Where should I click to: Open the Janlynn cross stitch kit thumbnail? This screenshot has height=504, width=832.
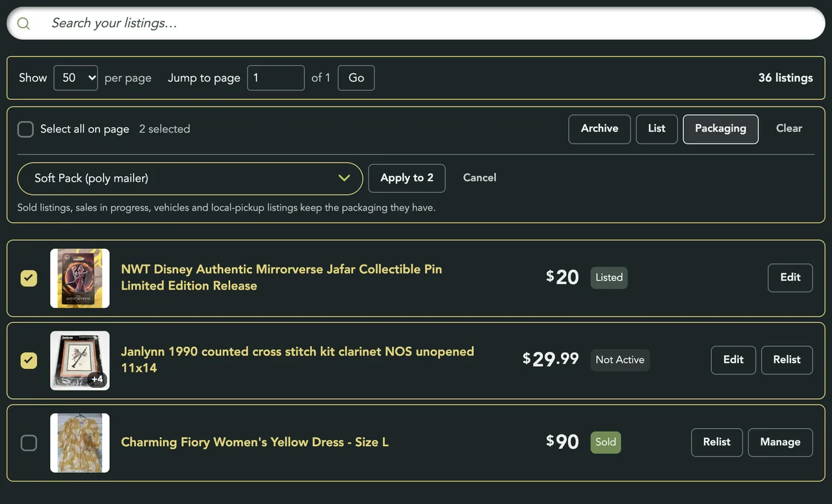click(80, 360)
